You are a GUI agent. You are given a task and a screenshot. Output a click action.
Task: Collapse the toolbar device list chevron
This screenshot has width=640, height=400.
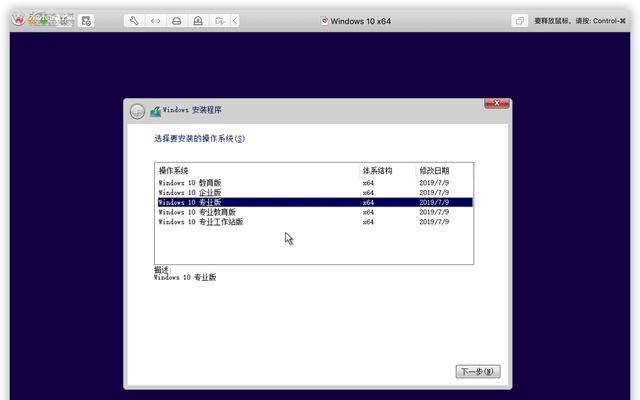pos(235,21)
